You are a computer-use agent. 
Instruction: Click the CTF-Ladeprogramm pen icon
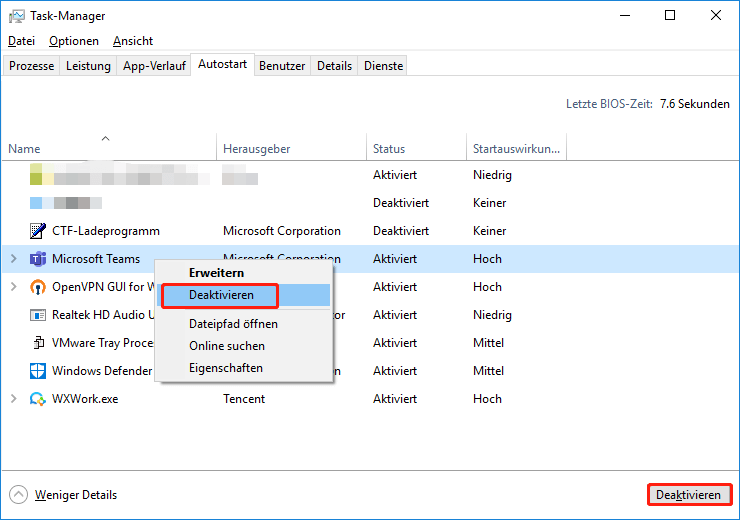[38, 231]
